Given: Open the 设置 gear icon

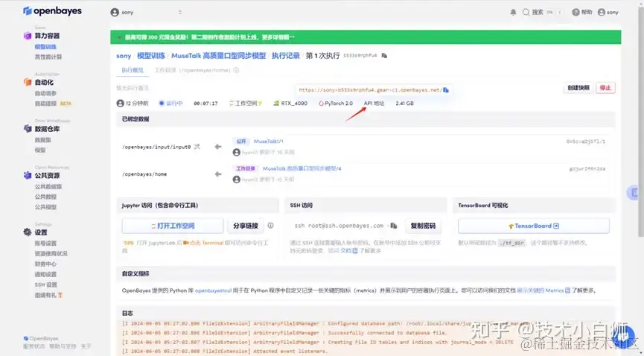Looking at the screenshot, I should pos(28,232).
